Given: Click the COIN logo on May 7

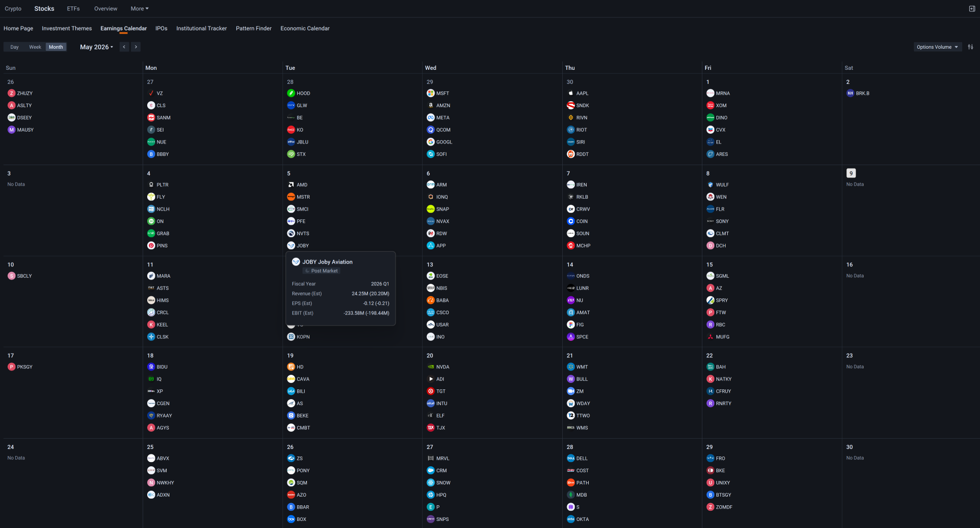Looking at the screenshot, I should pyautogui.click(x=570, y=221).
